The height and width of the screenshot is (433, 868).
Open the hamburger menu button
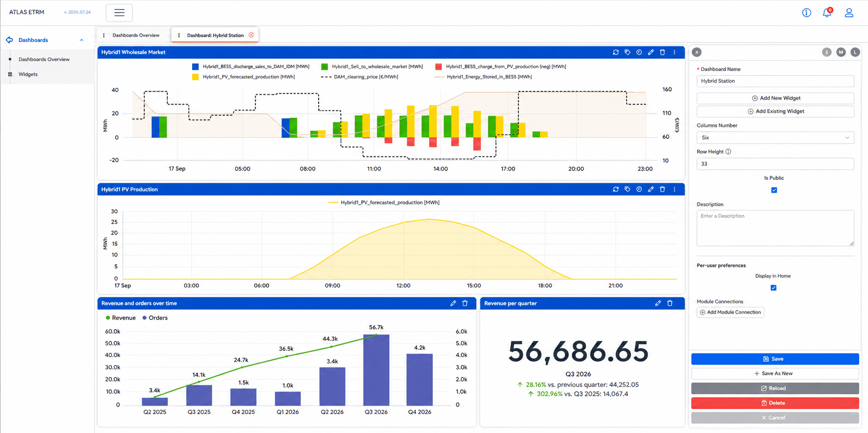point(119,13)
